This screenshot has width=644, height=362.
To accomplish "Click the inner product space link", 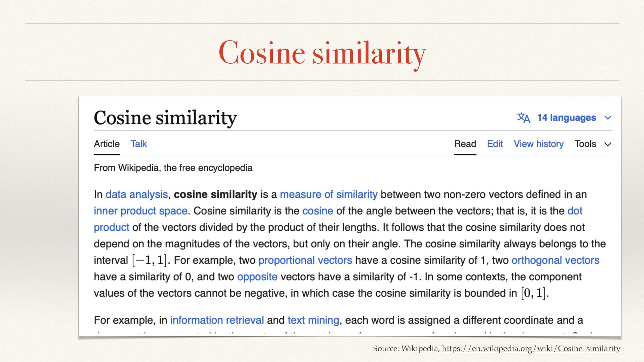I will (141, 211).
